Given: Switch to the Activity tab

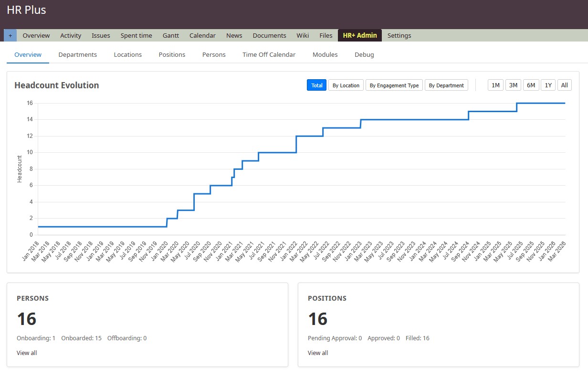Looking at the screenshot, I should 70,35.
